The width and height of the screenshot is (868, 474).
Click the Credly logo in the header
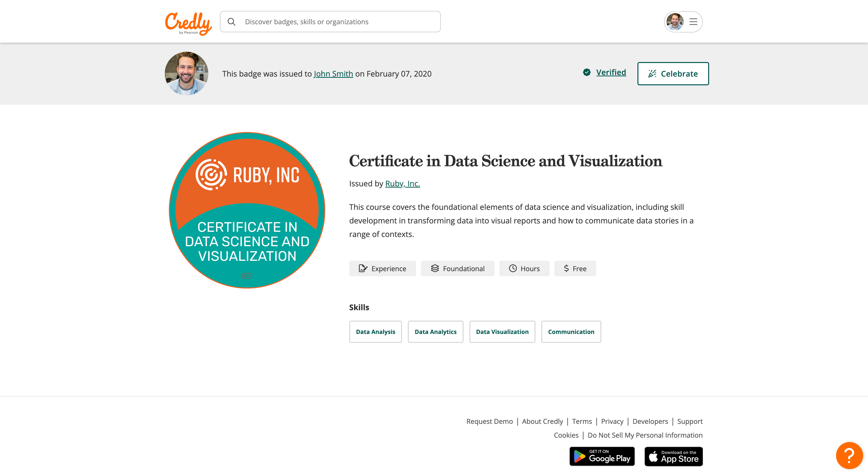coord(188,21)
